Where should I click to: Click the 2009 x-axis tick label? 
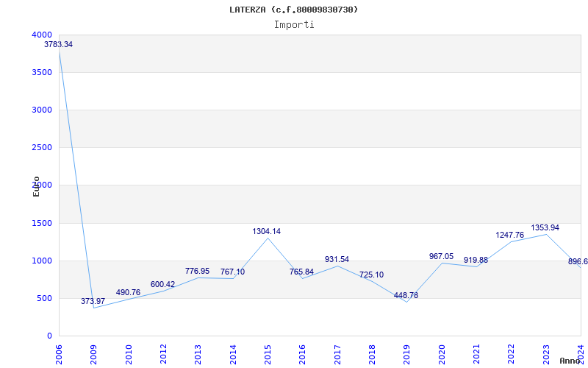click(93, 355)
